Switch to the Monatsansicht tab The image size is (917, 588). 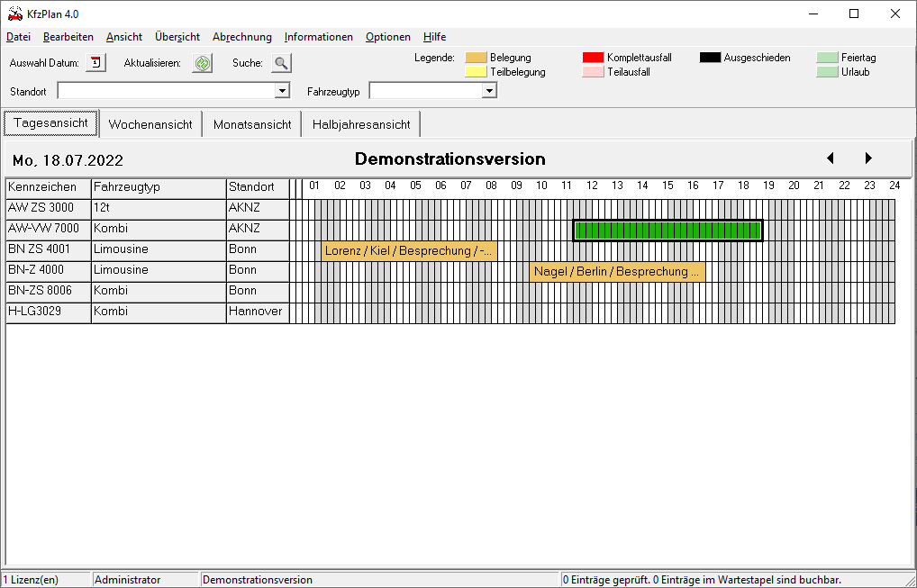point(252,124)
